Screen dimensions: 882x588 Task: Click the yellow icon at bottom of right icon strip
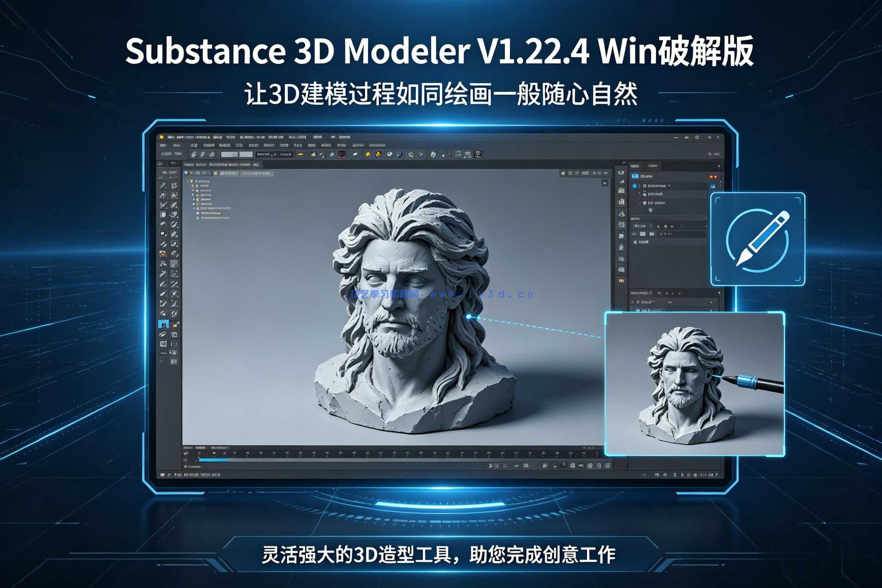(621, 281)
